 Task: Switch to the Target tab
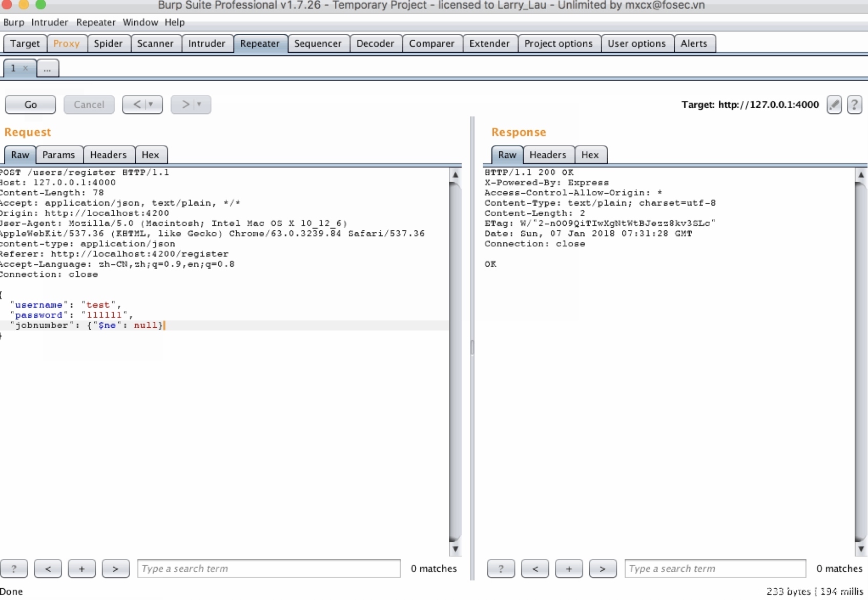[25, 44]
